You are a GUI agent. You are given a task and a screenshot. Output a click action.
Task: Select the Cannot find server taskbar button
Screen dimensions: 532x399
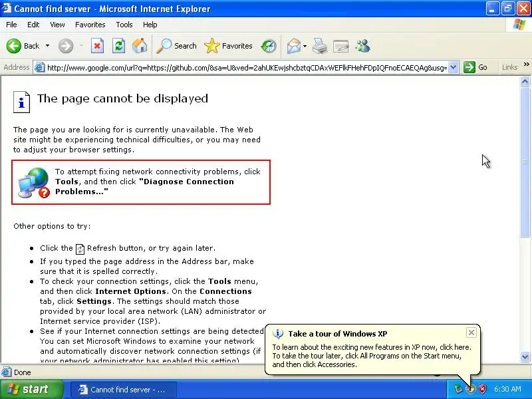(x=124, y=390)
